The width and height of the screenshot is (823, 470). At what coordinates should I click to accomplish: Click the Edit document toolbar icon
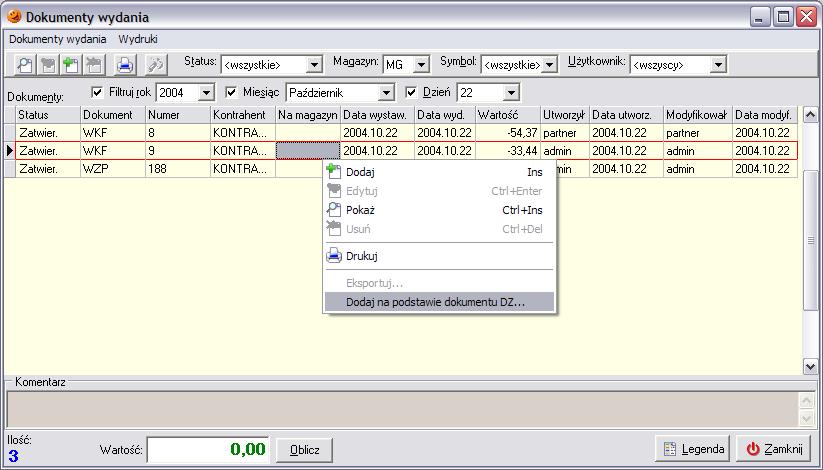[48, 65]
